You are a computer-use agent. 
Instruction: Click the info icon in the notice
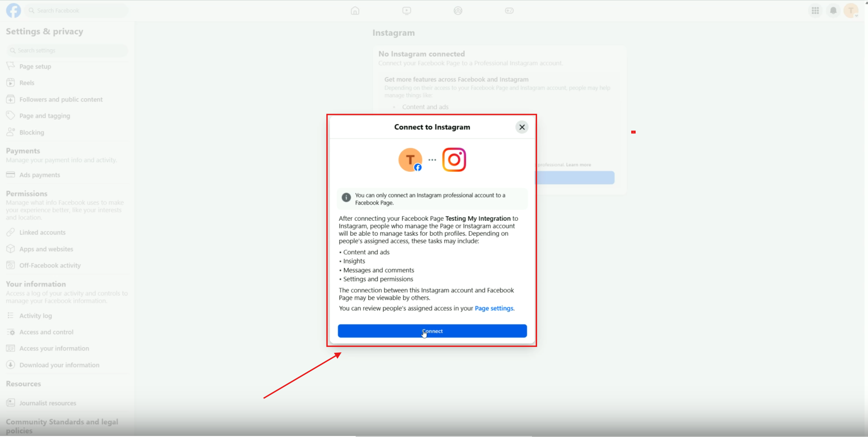pos(346,198)
